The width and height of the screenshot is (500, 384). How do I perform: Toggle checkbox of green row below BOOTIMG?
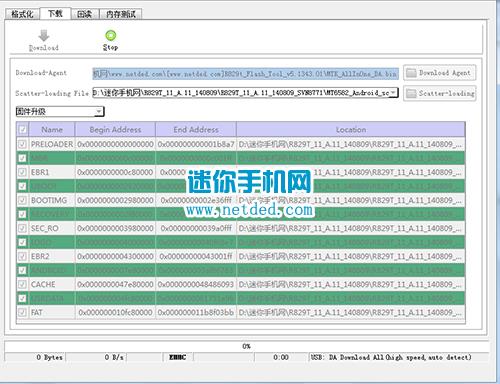22,214
